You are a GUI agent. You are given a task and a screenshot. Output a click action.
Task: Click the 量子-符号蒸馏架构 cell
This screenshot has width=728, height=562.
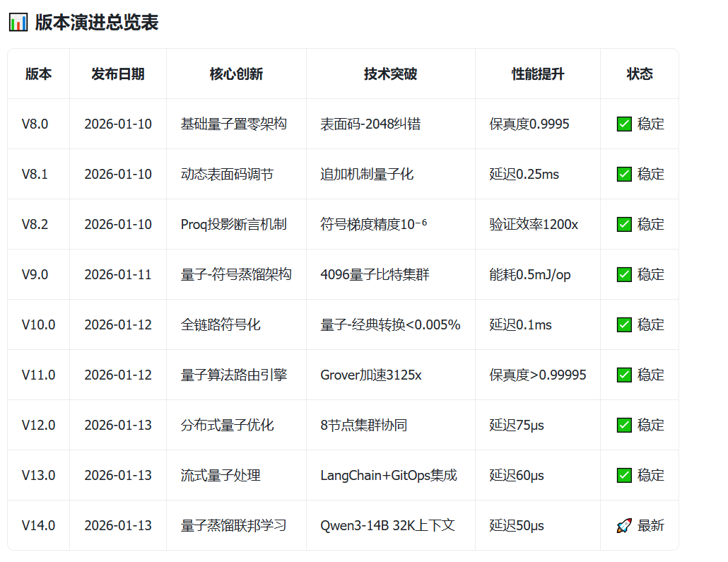pyautogui.click(x=236, y=274)
